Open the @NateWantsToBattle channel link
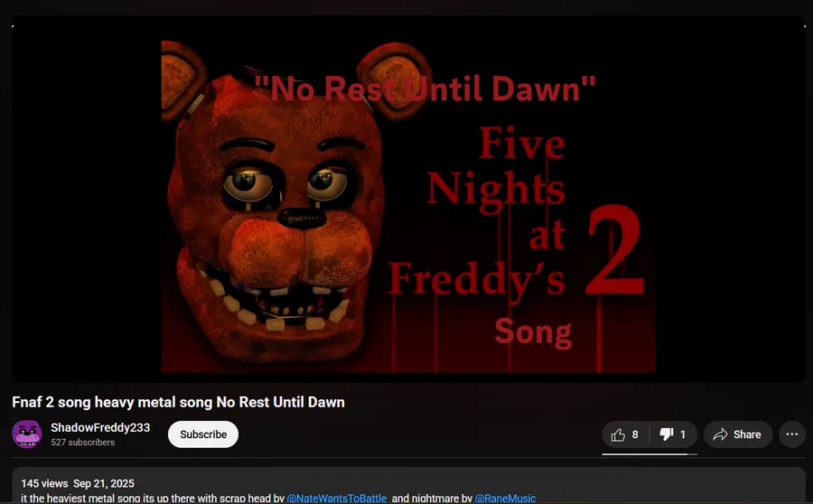 point(337,499)
